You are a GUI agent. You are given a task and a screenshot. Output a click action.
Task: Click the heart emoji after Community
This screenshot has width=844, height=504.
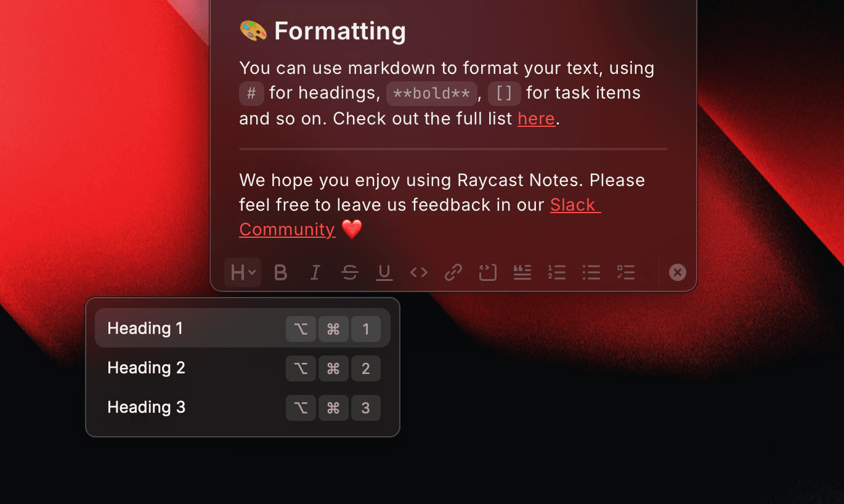point(352,229)
